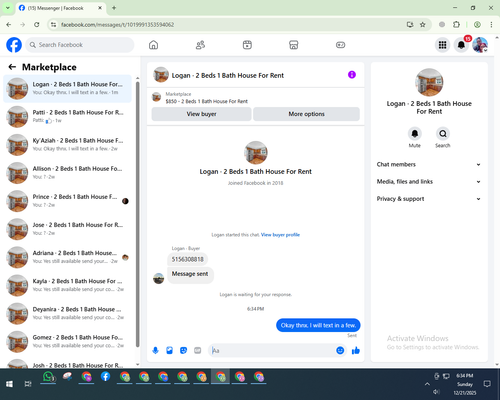The image size is (500, 400).
Task: Attach a file with the photo icon
Action: pyautogui.click(x=169, y=350)
